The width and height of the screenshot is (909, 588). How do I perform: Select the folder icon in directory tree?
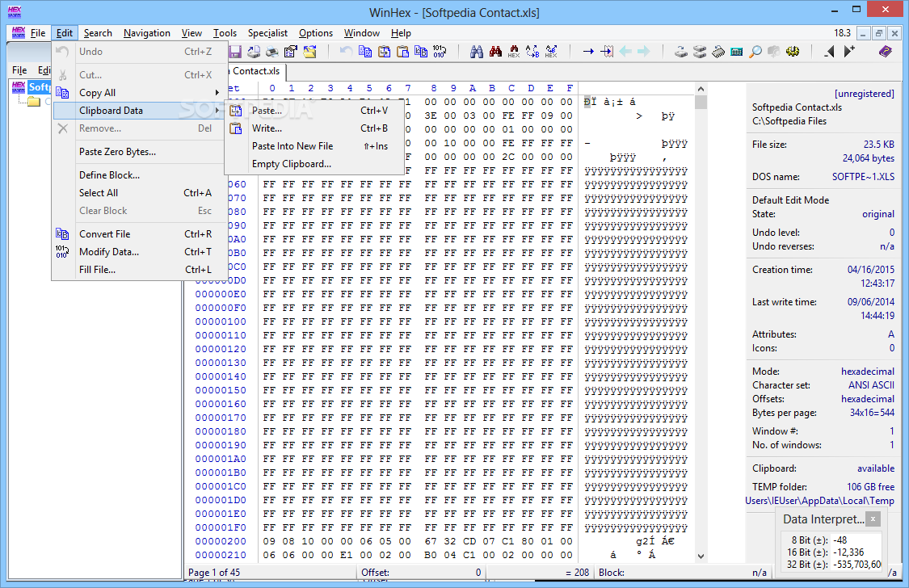click(34, 102)
